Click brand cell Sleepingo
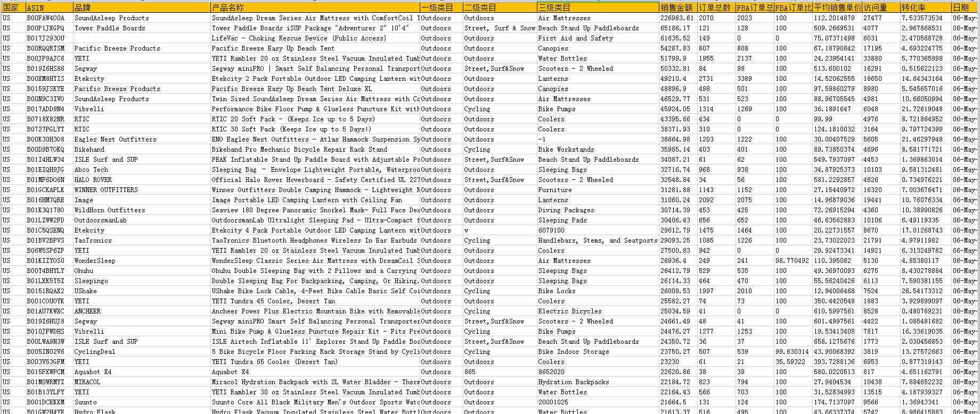This screenshot has width=980, height=414. tap(142, 281)
